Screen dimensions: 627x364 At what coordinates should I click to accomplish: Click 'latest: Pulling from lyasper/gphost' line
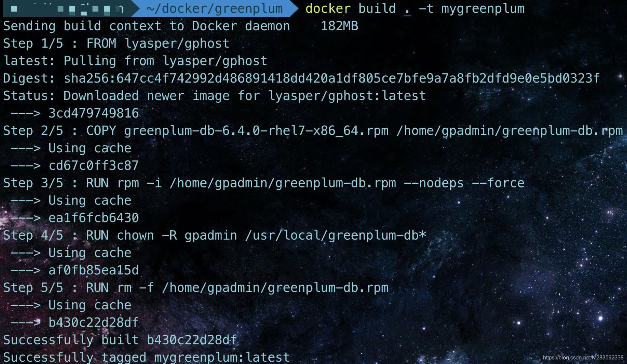tap(135, 61)
